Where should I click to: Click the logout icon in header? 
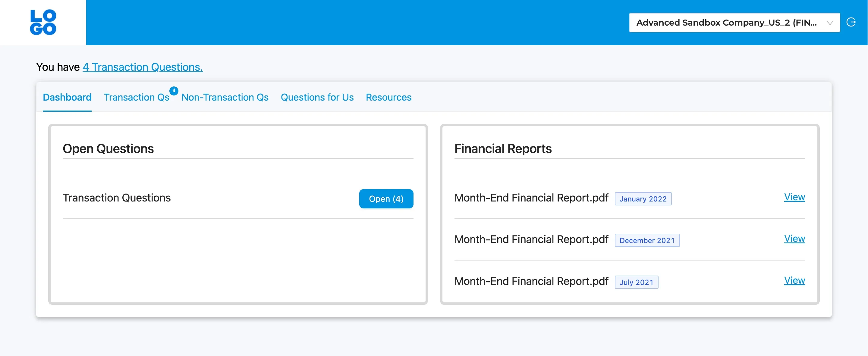(851, 22)
